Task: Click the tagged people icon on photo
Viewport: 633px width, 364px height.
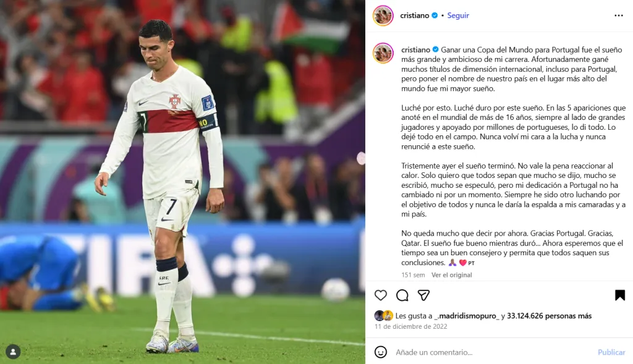Action: pyautogui.click(x=13, y=352)
